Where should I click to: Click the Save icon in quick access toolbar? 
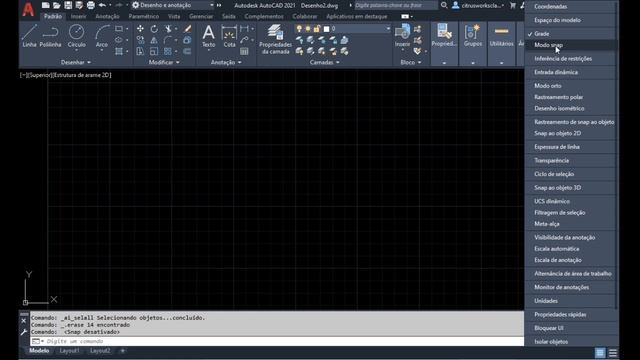(x=68, y=5)
